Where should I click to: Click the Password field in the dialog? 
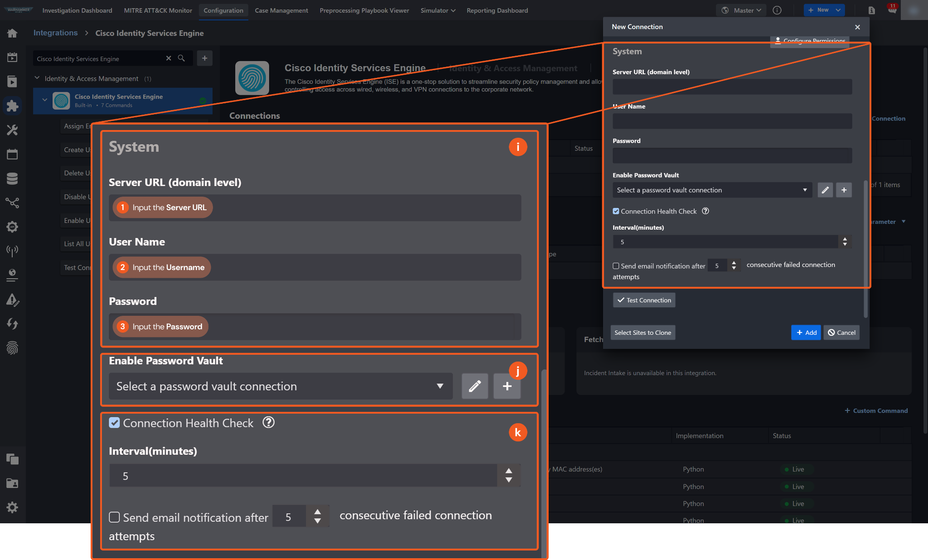[732, 155]
